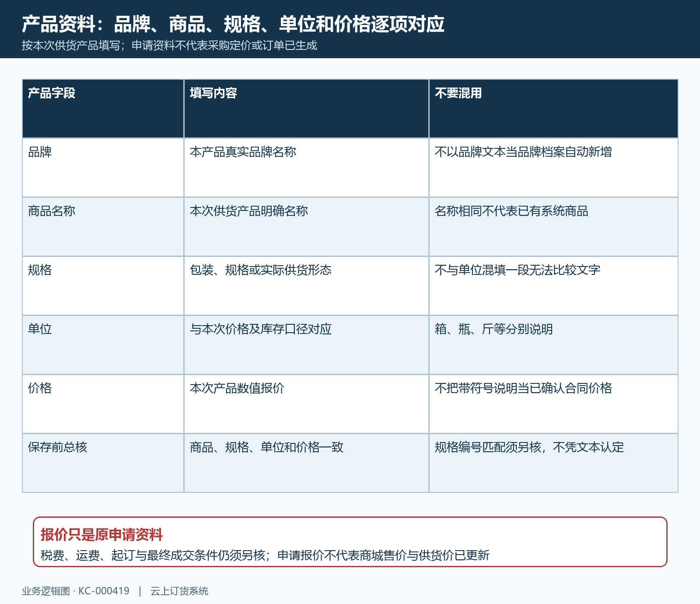Screen dimensions: 700x604
Task: Click the cell 本次产品数值报价
Action: click(306, 404)
